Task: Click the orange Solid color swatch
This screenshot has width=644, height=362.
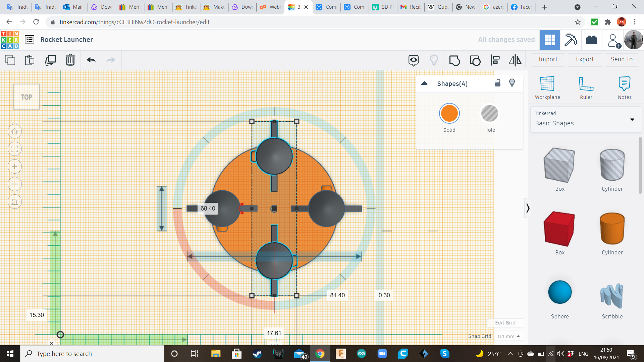Action: (449, 113)
